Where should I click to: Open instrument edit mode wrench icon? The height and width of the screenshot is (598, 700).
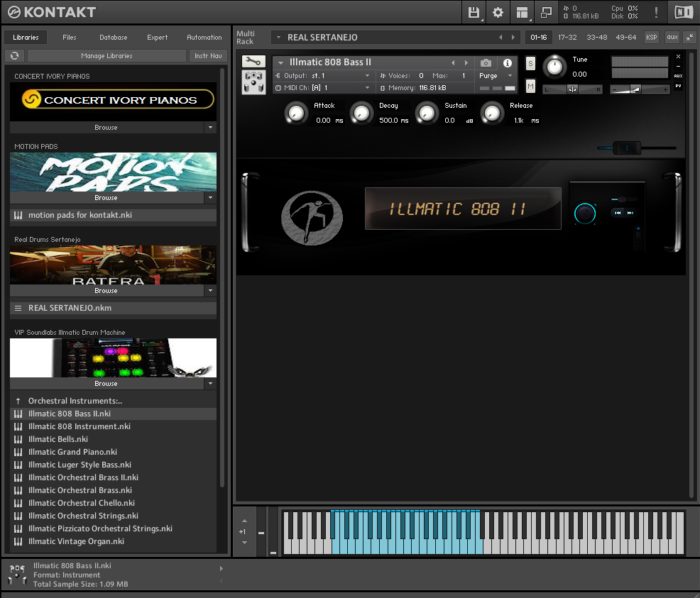[253, 62]
